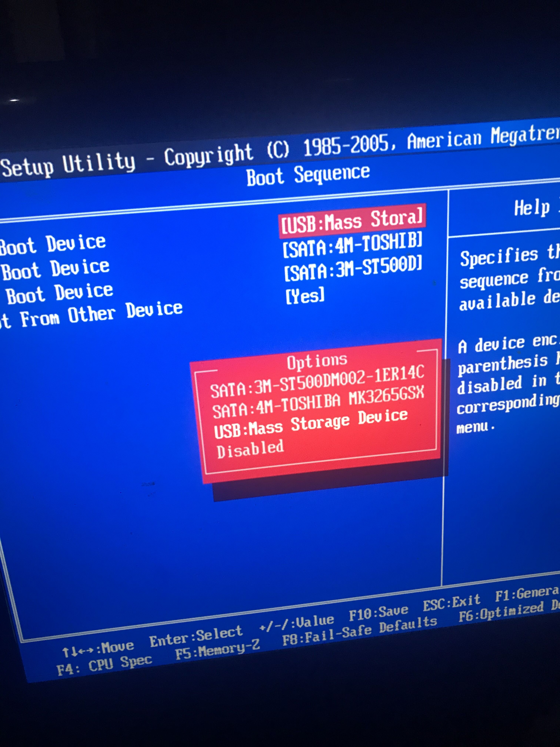Screen dimensions: 560x747
Task: Choose SATA:4M-TOSHIBA MK3265GSX option
Action: click(318, 401)
